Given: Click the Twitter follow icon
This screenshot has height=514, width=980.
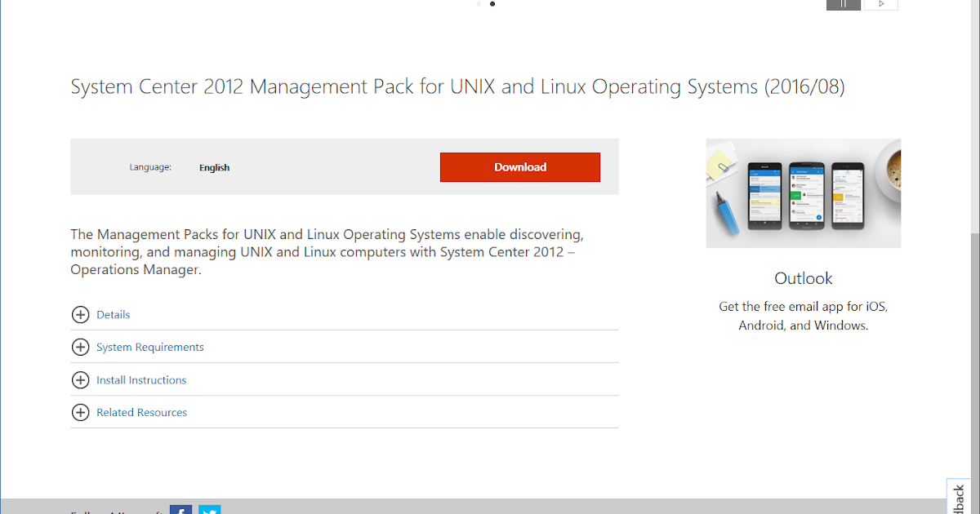Looking at the screenshot, I should (210, 510).
